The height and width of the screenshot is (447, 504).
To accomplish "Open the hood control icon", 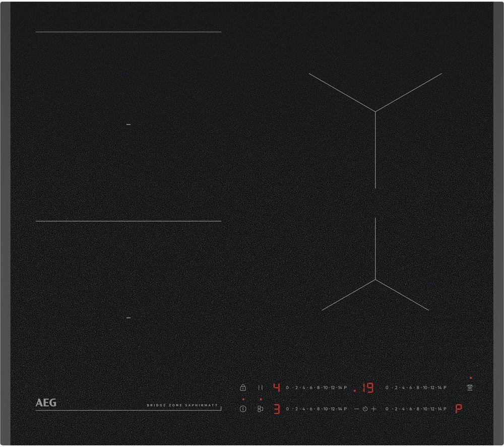I will click(471, 388).
